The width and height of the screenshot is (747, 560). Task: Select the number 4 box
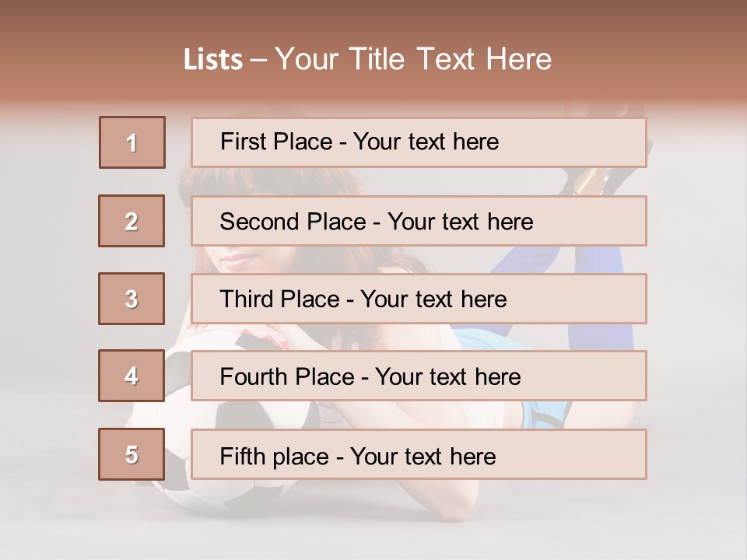[x=132, y=376]
